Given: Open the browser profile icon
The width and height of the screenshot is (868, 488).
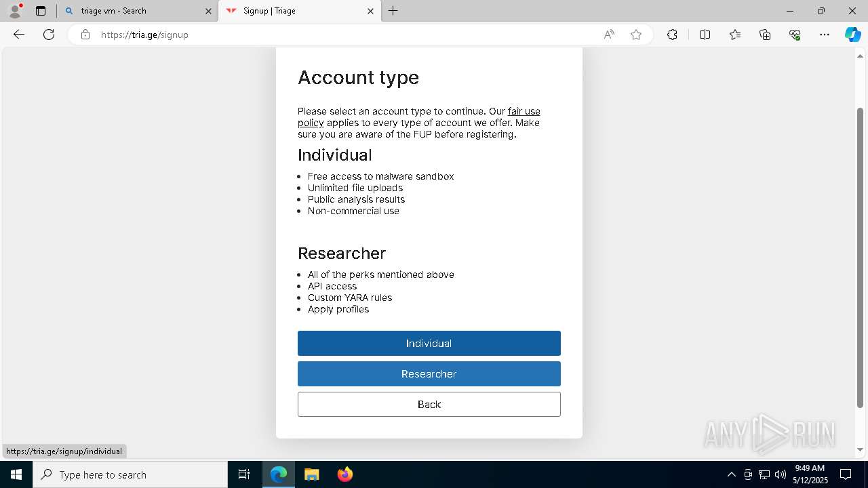Looking at the screenshot, I should 14,11.
